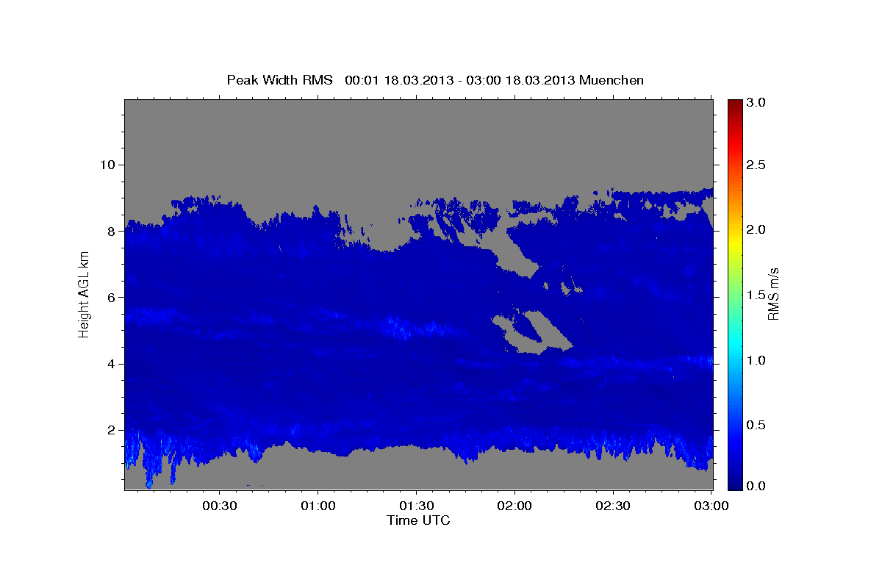Click the colorbar value 1.0
The image size is (882, 588).
coord(756,360)
